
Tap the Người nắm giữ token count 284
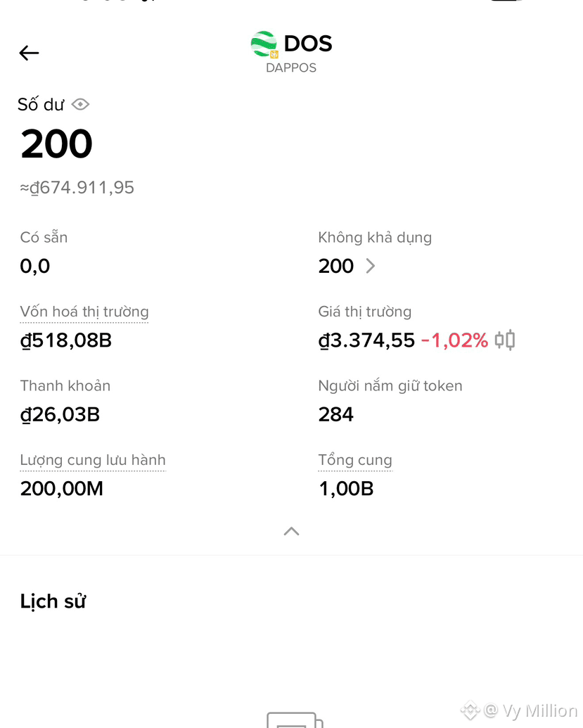(x=336, y=414)
